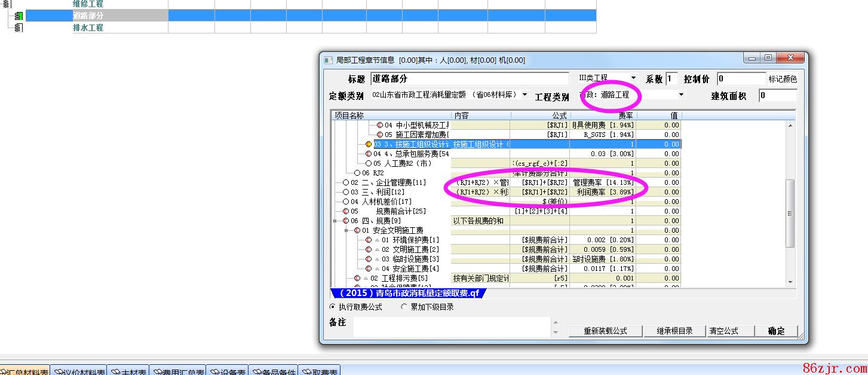Click the 排水工程 chapter node icon

pyautogui.click(x=19, y=28)
